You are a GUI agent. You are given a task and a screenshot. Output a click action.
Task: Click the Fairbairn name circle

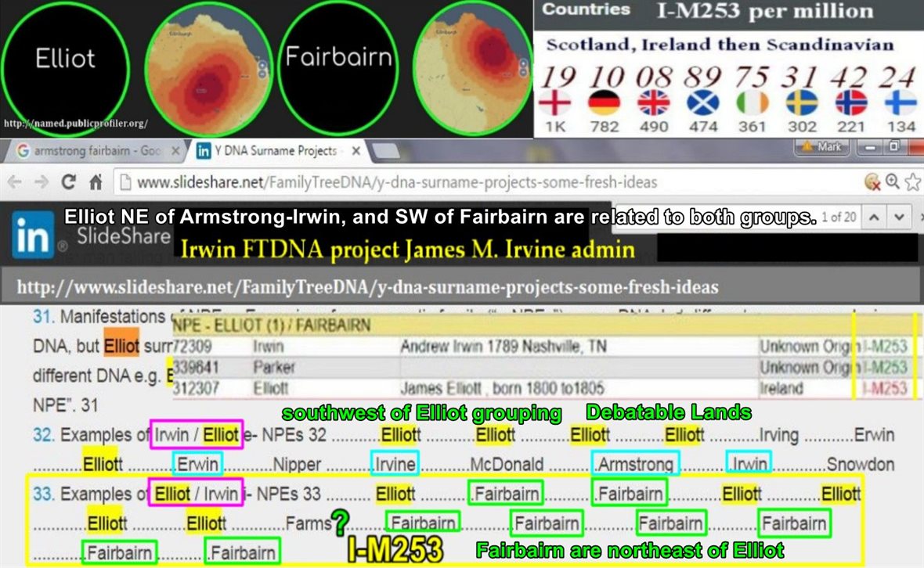coord(338,67)
